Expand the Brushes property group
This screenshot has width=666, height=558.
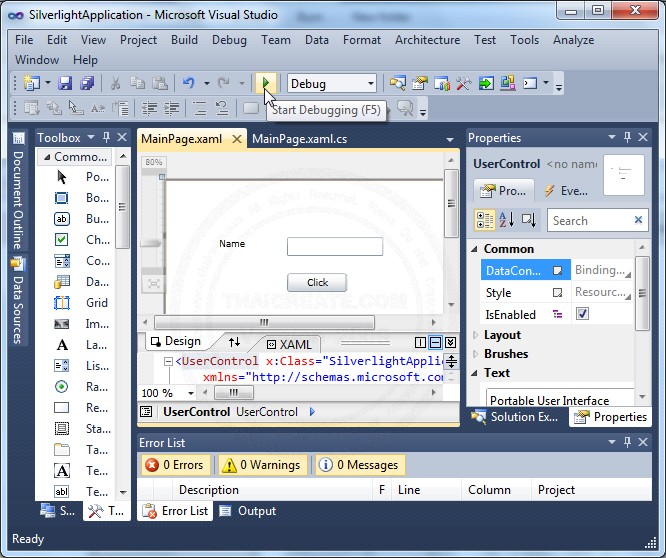click(x=475, y=354)
